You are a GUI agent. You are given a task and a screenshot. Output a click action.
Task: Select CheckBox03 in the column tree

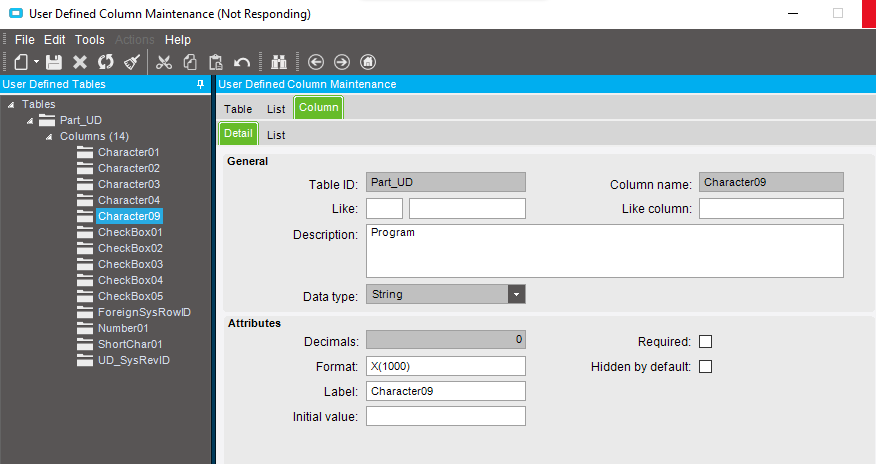click(x=130, y=264)
